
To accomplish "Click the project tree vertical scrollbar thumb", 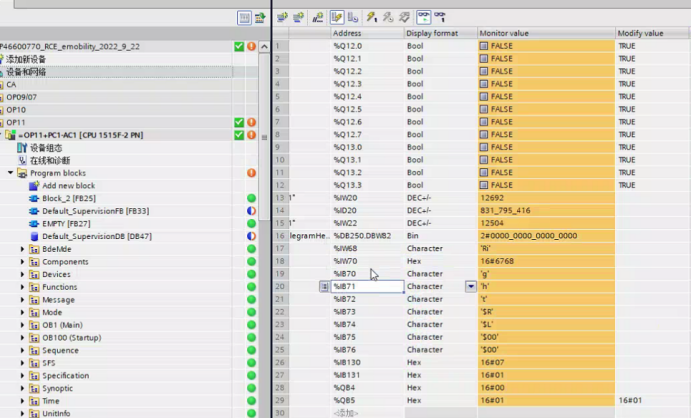I will click(264, 137).
